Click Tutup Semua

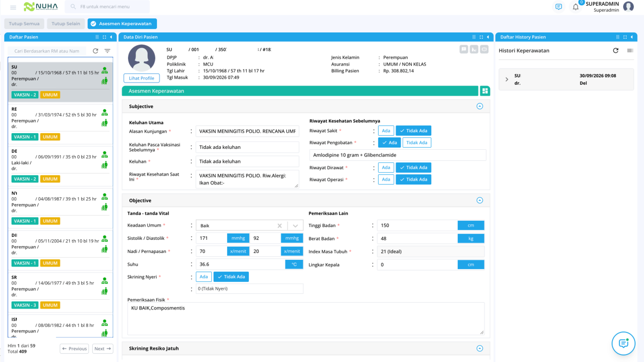tap(24, 24)
